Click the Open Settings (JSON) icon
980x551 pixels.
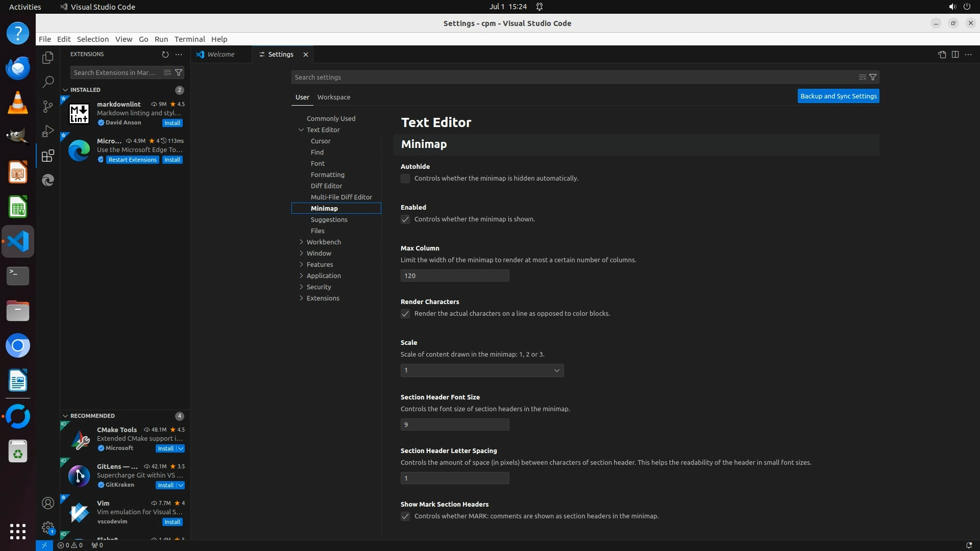942,55
